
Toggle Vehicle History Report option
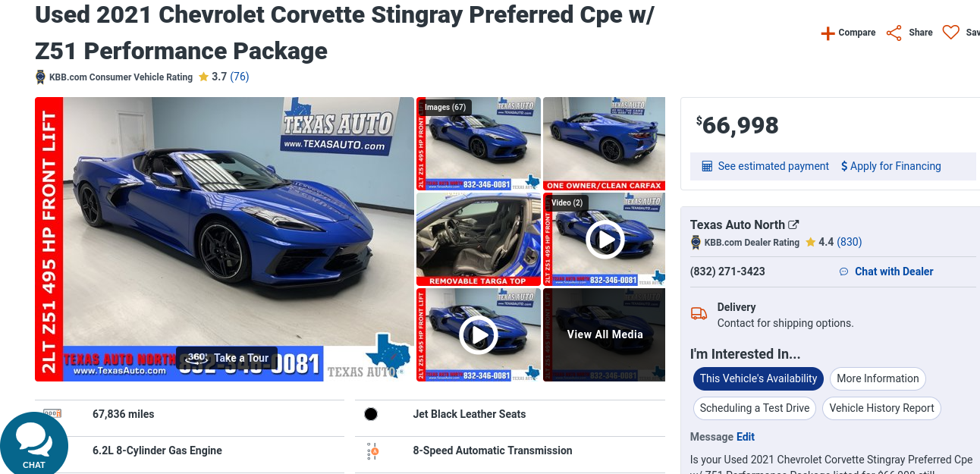881,408
